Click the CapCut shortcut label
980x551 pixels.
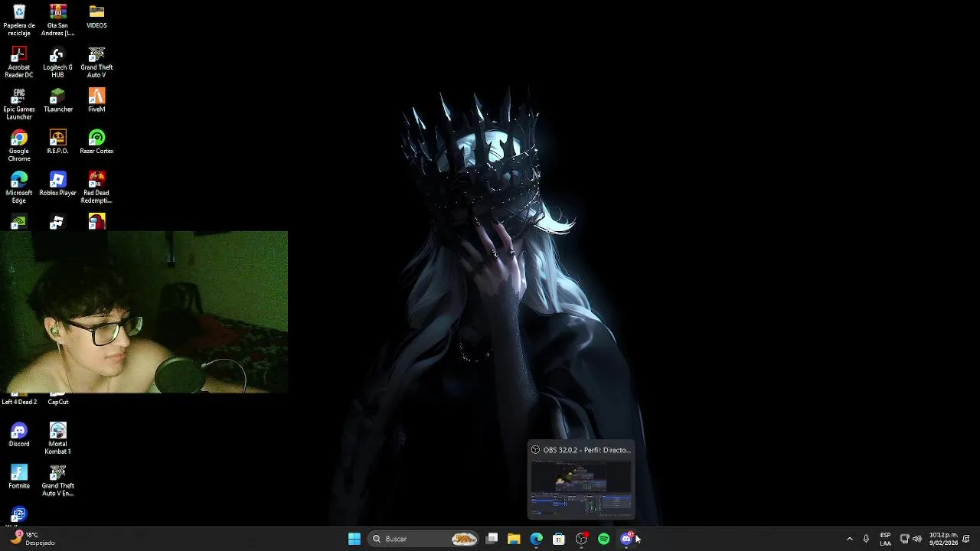58,402
